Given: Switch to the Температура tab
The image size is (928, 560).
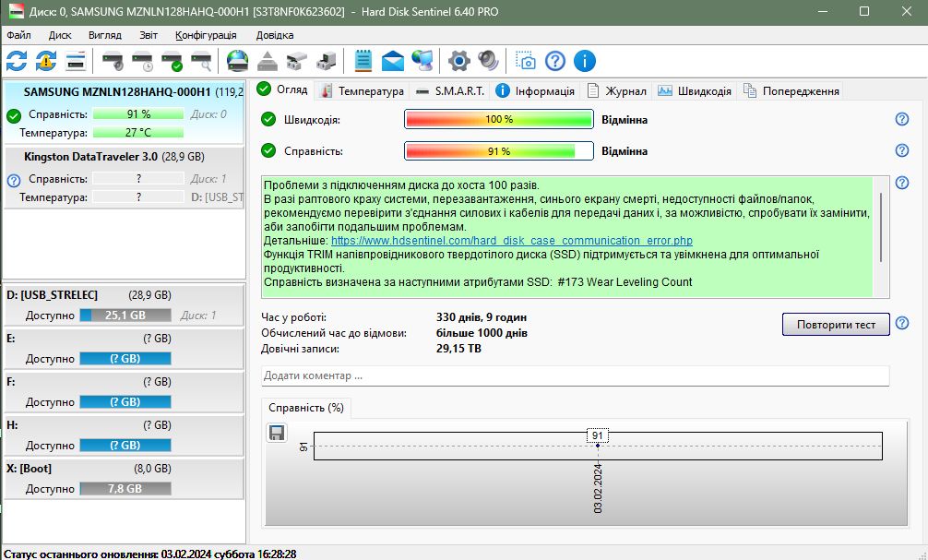Looking at the screenshot, I should point(362,91).
